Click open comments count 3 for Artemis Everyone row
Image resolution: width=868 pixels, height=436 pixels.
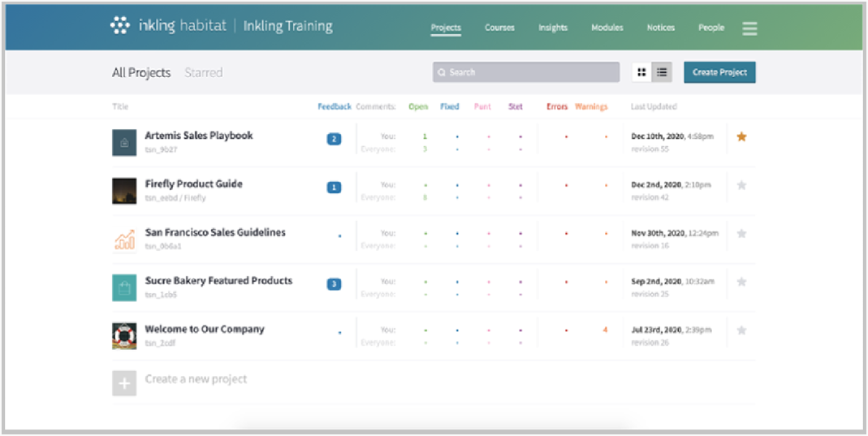point(425,149)
